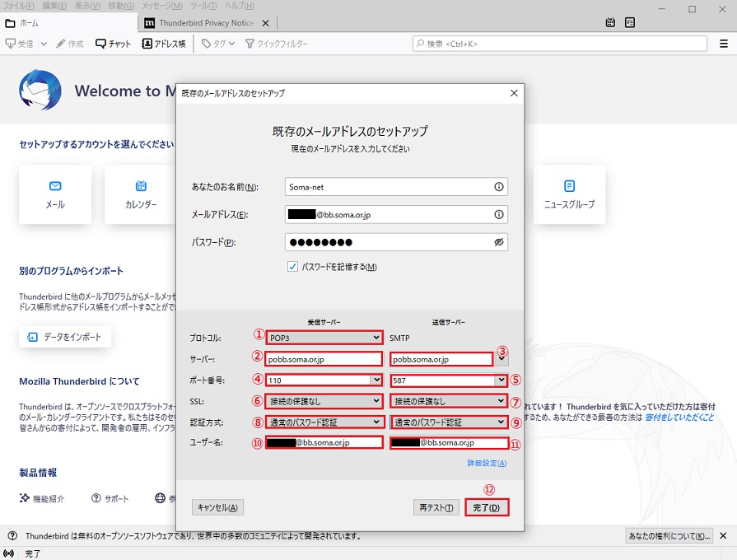Screen dimensions: 737x560
Task: Click the 再テスト button
Action: [x=436, y=507]
